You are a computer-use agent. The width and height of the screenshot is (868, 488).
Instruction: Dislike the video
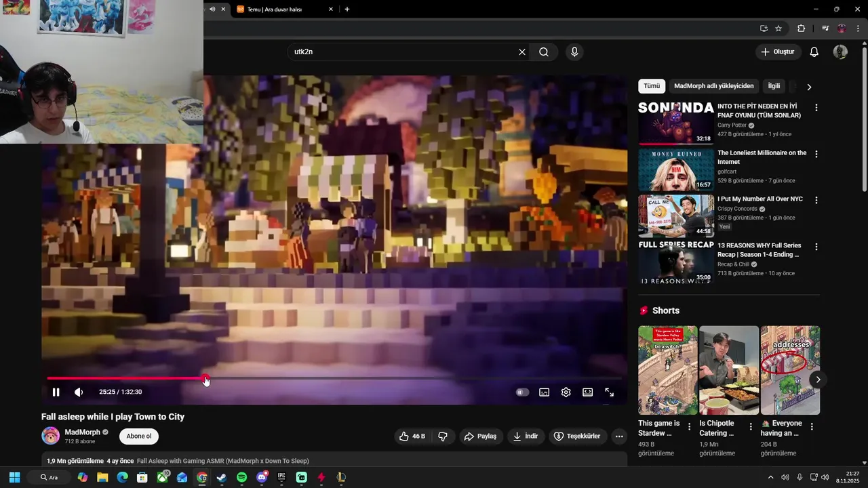[x=443, y=436]
